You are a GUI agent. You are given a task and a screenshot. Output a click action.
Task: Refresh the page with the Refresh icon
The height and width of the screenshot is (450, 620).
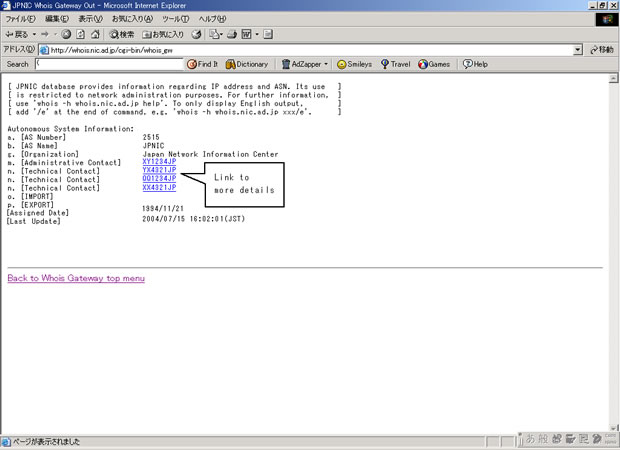coord(81,34)
